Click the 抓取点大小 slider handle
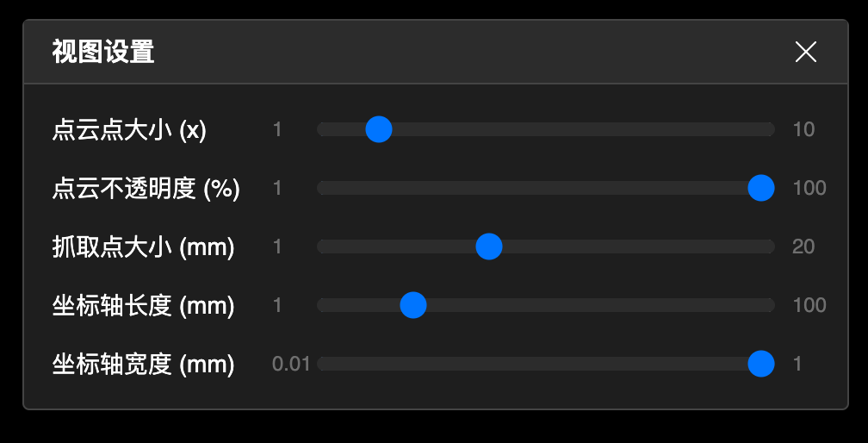 [489, 246]
